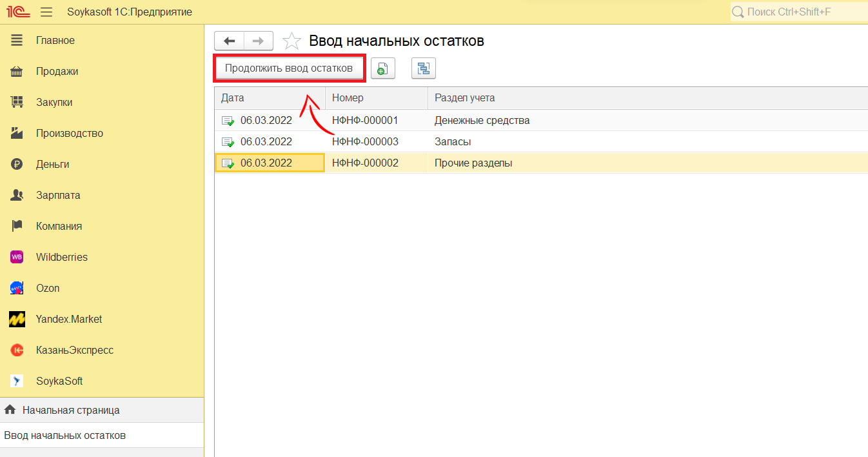Image resolution: width=868 pixels, height=457 pixels.
Task: Click Продолжить ввод остатков button
Action: click(x=289, y=68)
